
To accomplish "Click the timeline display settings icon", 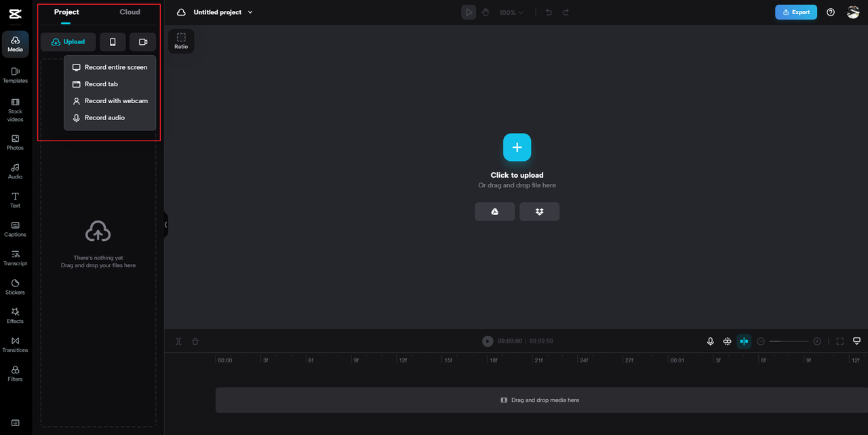I will pos(856,341).
